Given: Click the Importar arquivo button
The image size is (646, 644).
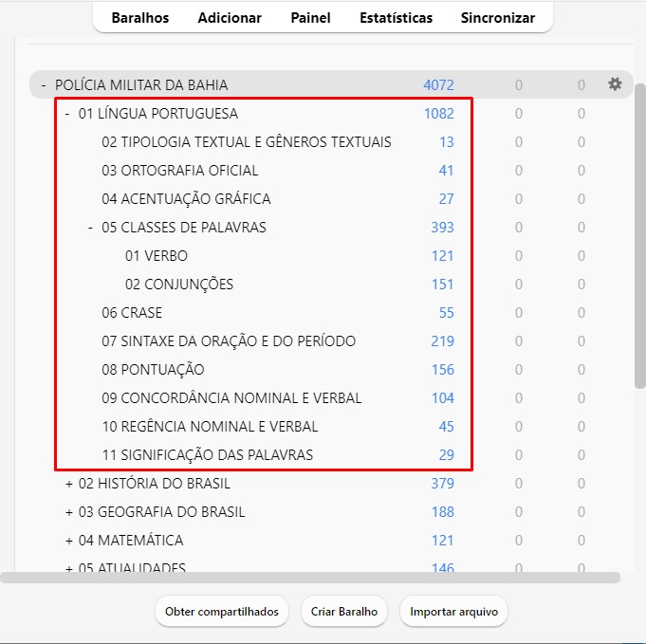Looking at the screenshot, I should (453, 612).
